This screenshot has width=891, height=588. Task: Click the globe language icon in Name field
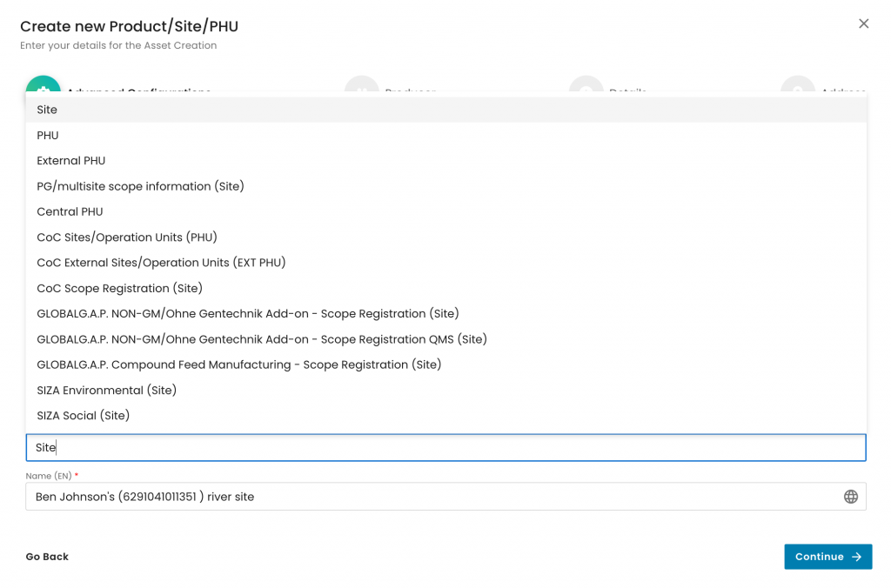point(850,497)
